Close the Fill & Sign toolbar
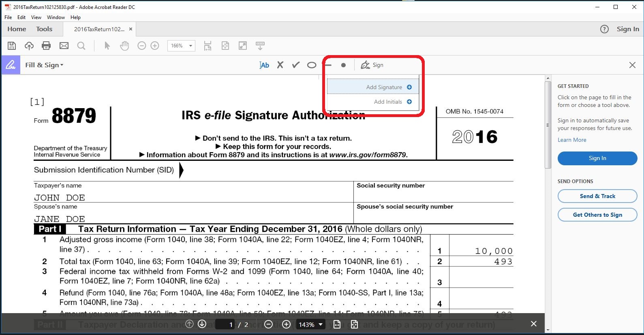 [x=632, y=65]
